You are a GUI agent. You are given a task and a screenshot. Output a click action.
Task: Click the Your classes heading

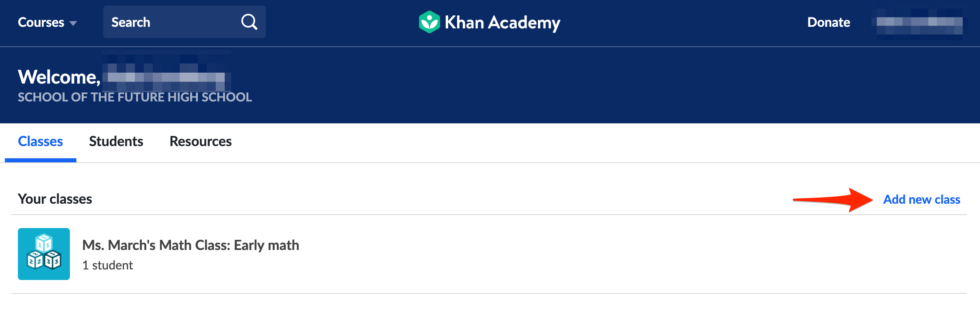pyautogui.click(x=54, y=199)
